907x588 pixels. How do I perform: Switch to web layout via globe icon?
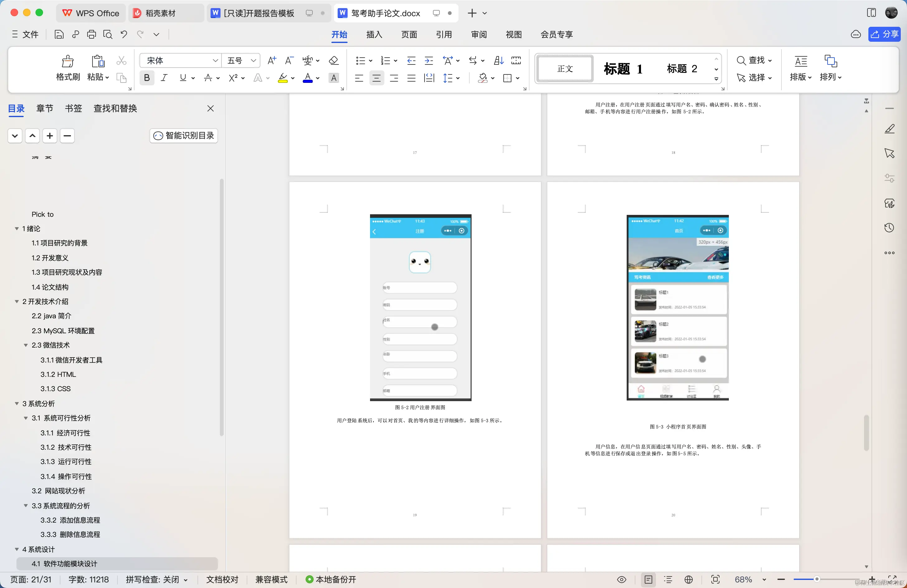pos(689,580)
